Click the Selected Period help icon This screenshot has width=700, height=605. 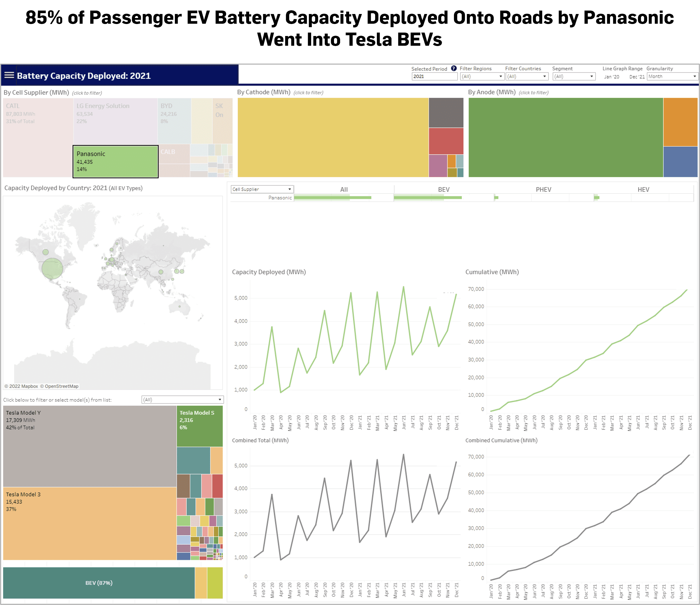click(x=454, y=68)
